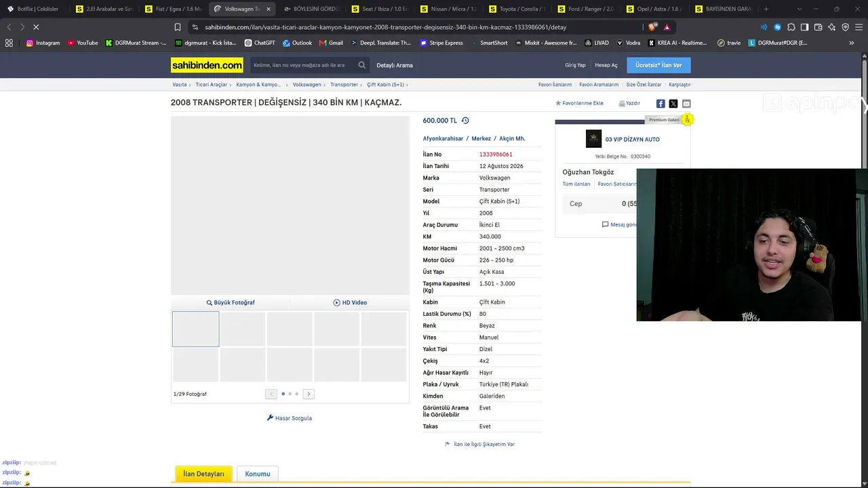Screen dimensions: 868x488
Task: Open Favori Aramalarım link
Action: (x=599, y=85)
